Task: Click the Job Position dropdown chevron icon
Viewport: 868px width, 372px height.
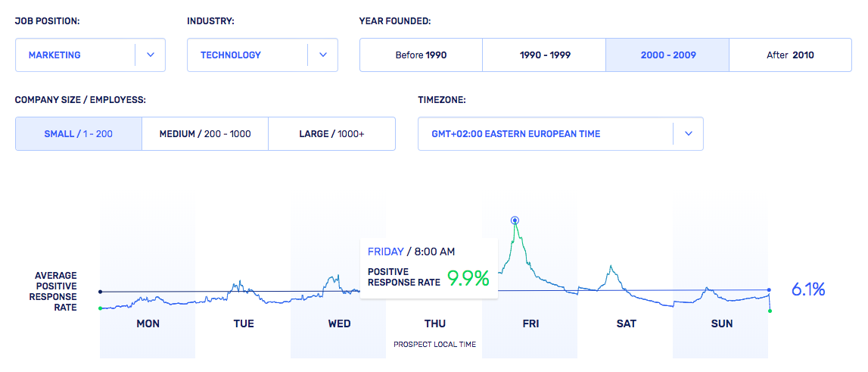Action: [150, 55]
